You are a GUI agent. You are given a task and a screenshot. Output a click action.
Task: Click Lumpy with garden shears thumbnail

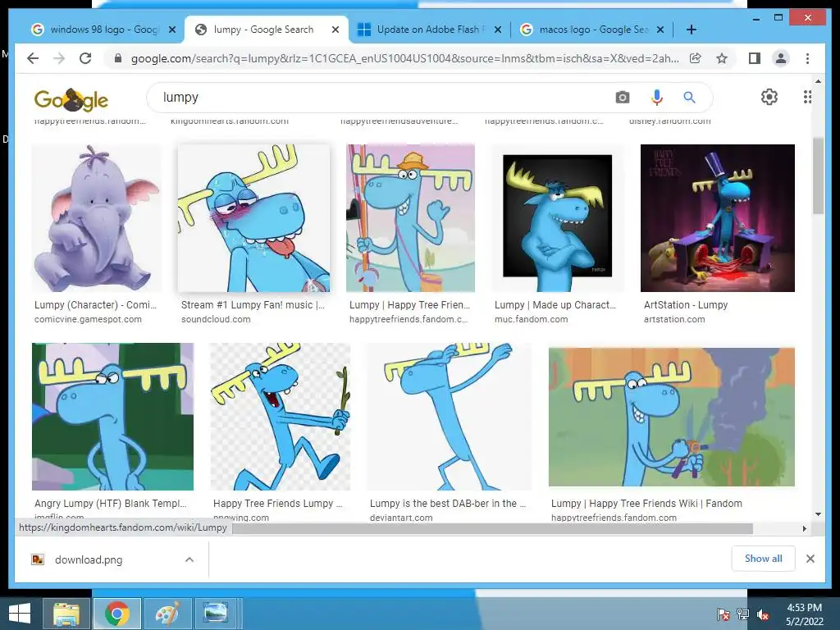click(x=672, y=417)
